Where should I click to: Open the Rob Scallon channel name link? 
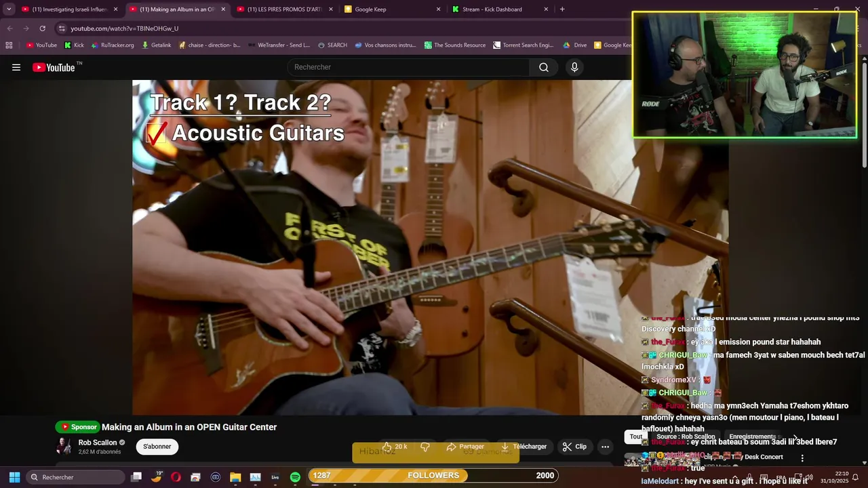click(x=98, y=443)
